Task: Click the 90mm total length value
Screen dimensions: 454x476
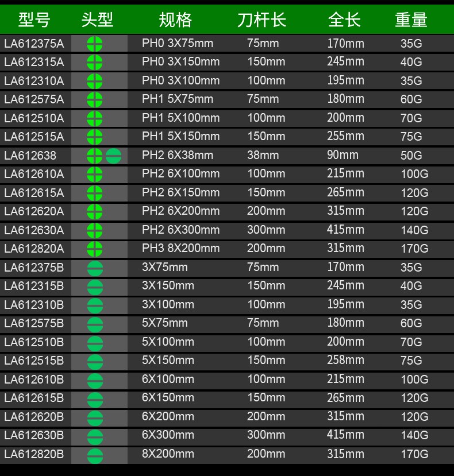Action: point(343,155)
